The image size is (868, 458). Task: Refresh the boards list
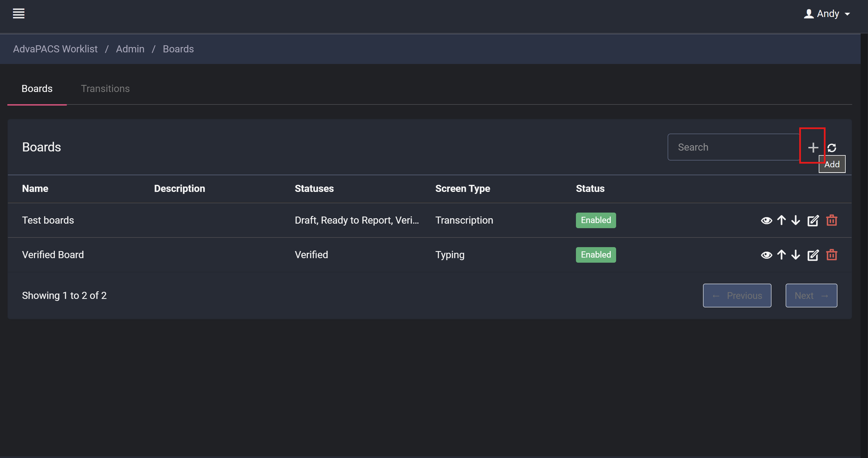831,147
